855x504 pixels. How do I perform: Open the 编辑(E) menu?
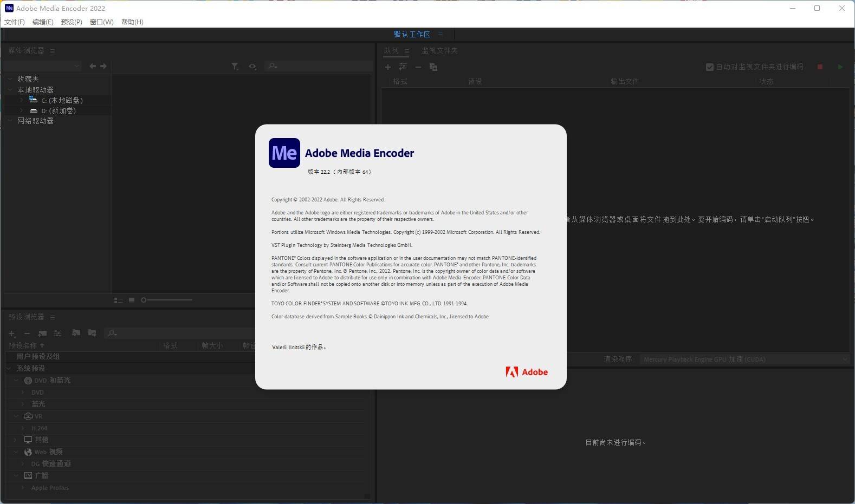(x=43, y=22)
